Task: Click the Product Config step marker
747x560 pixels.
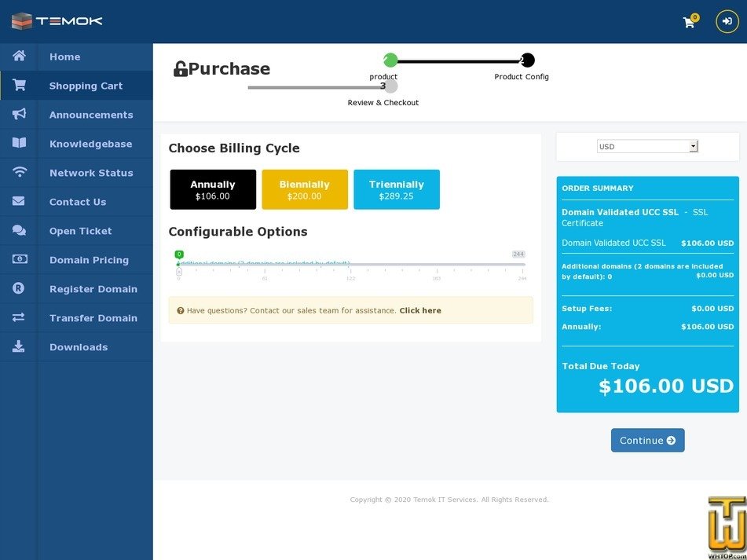Action: [527, 60]
